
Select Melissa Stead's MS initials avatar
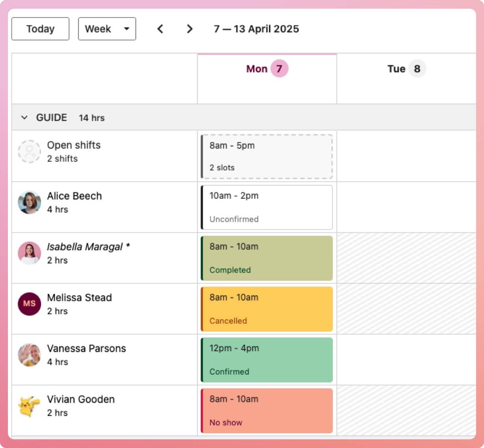coord(29,304)
